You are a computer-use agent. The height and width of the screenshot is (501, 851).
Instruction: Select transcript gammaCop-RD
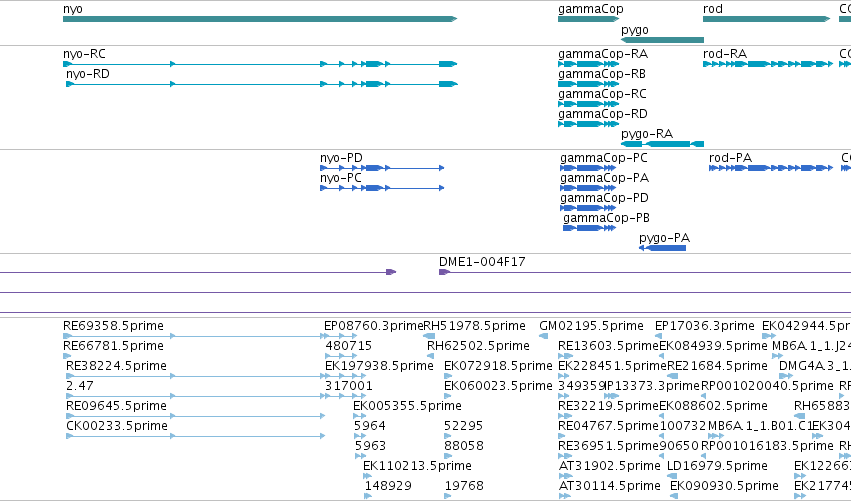pyautogui.click(x=588, y=124)
